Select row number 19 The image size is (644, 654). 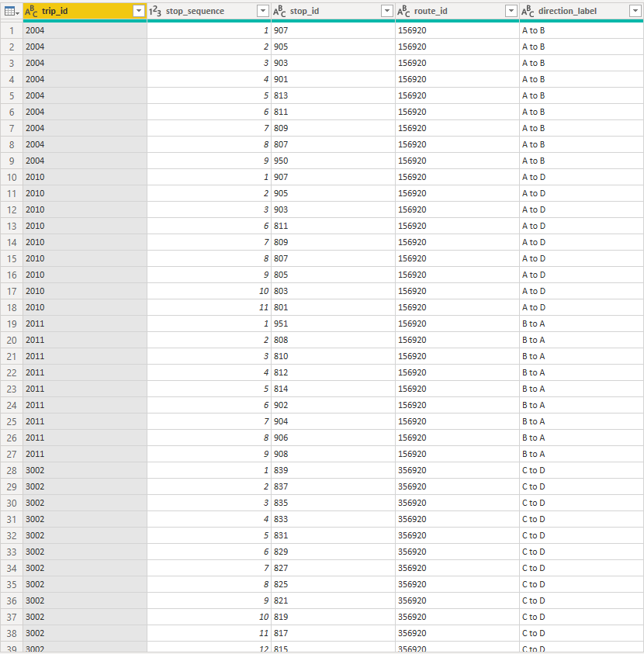[x=12, y=324]
